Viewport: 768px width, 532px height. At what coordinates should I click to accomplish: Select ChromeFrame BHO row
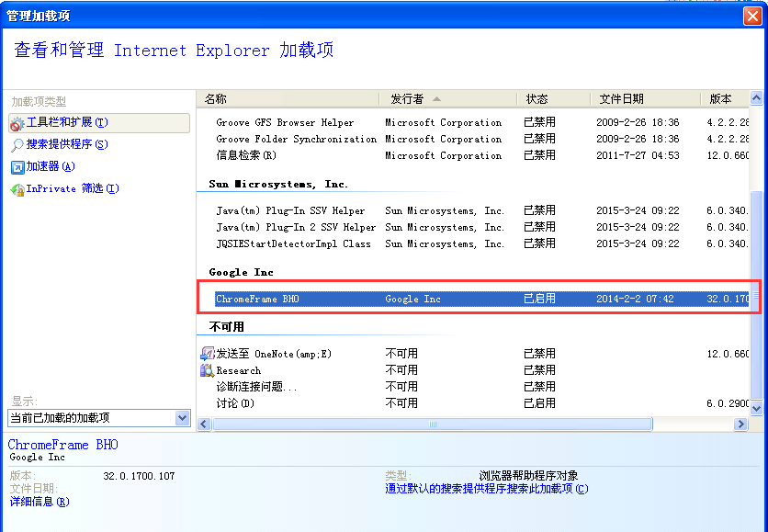481,299
